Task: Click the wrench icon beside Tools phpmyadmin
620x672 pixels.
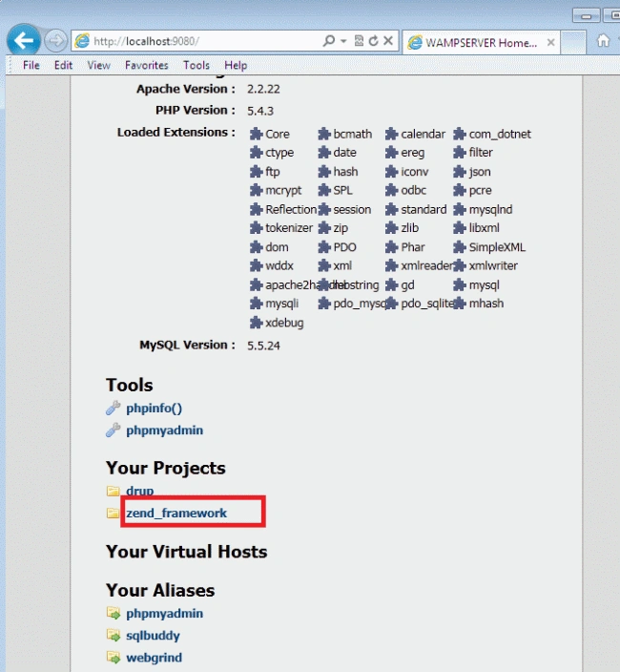Action: click(x=114, y=430)
